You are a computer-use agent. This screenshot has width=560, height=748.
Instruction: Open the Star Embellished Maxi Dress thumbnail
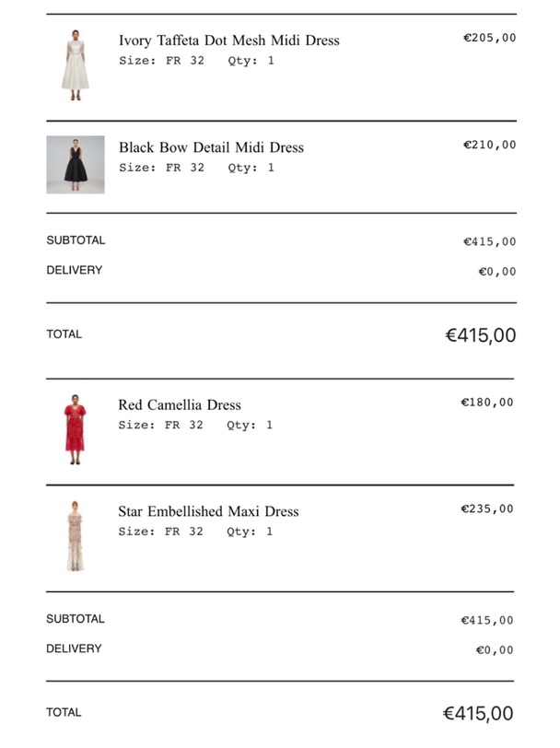(x=75, y=536)
